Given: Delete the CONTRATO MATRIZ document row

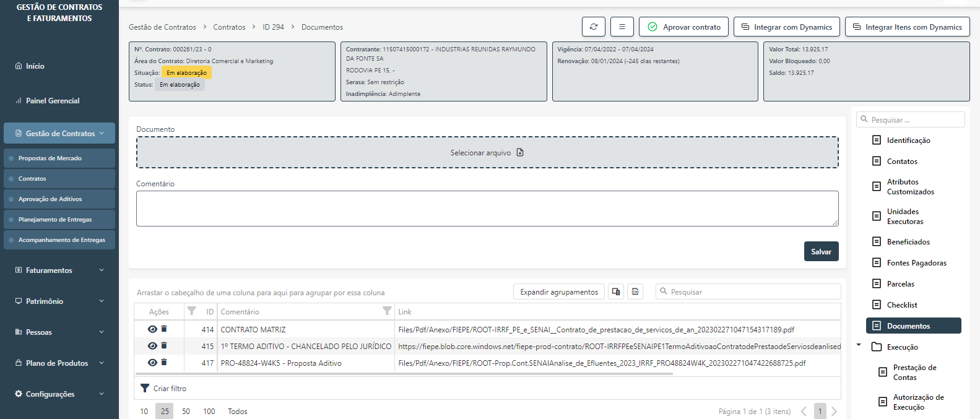Looking at the screenshot, I should click(x=164, y=329).
